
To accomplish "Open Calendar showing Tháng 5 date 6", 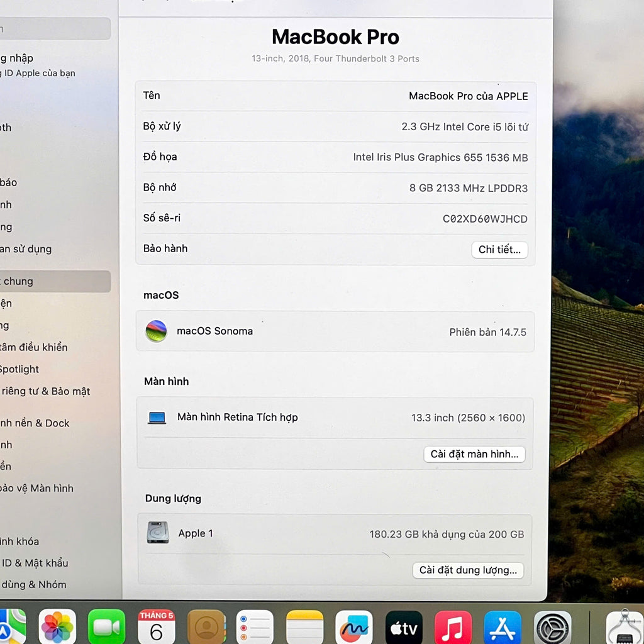I will 156,627.
